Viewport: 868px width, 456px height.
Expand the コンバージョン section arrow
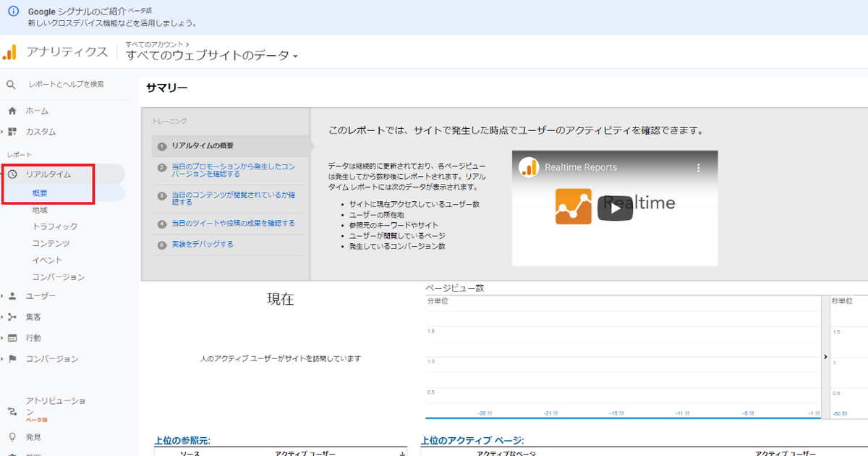3,359
